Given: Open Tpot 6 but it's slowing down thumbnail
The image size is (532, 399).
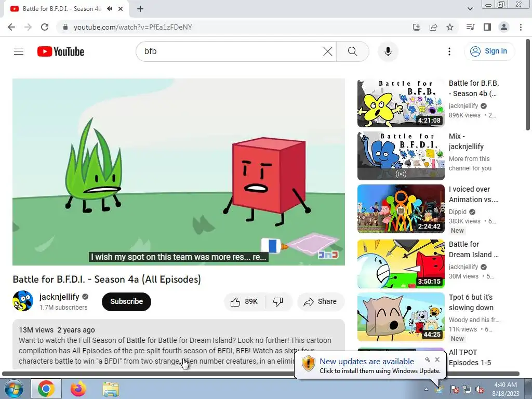Looking at the screenshot, I should (401, 317).
